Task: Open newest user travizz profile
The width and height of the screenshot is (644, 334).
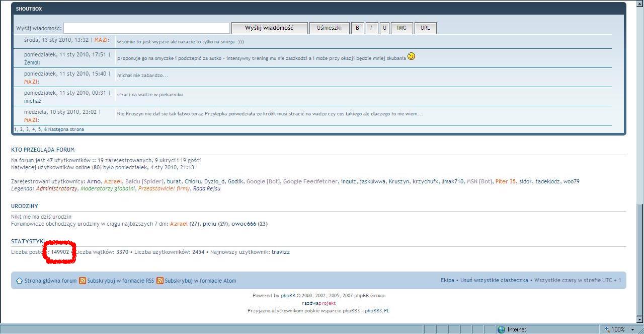Action: click(x=280, y=252)
